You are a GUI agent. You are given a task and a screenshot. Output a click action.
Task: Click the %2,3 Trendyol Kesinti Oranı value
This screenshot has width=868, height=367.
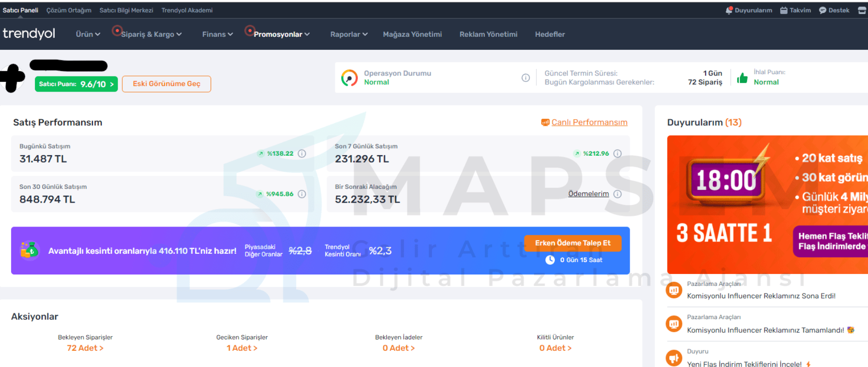coord(380,250)
